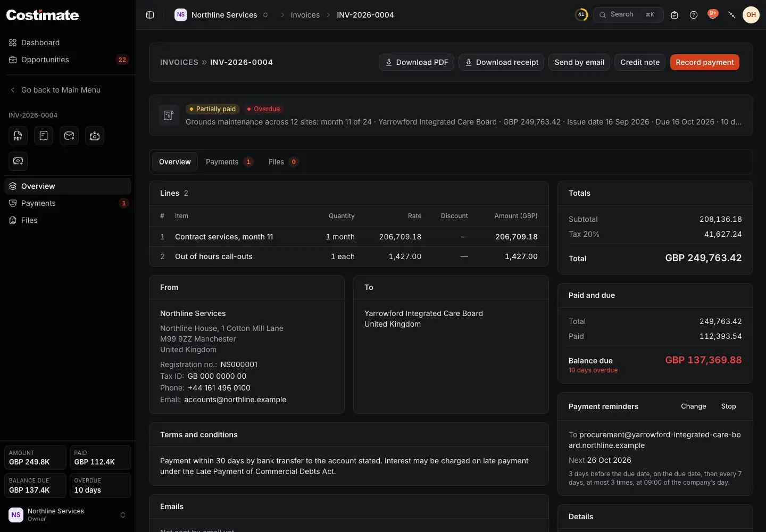Click the progress ring showing 41
The width and height of the screenshot is (766, 532).
tap(581, 15)
